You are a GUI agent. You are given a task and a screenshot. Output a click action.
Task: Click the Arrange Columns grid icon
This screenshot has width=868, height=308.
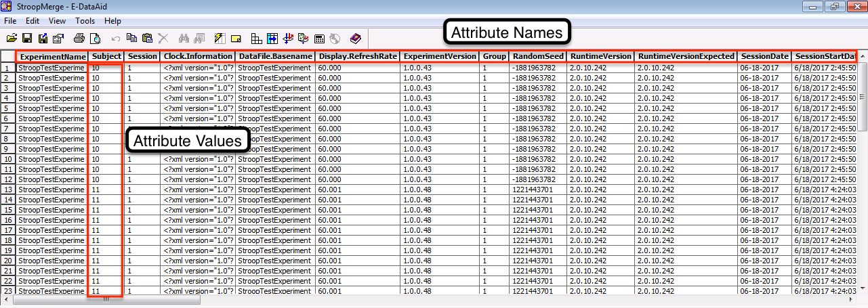tap(256, 39)
